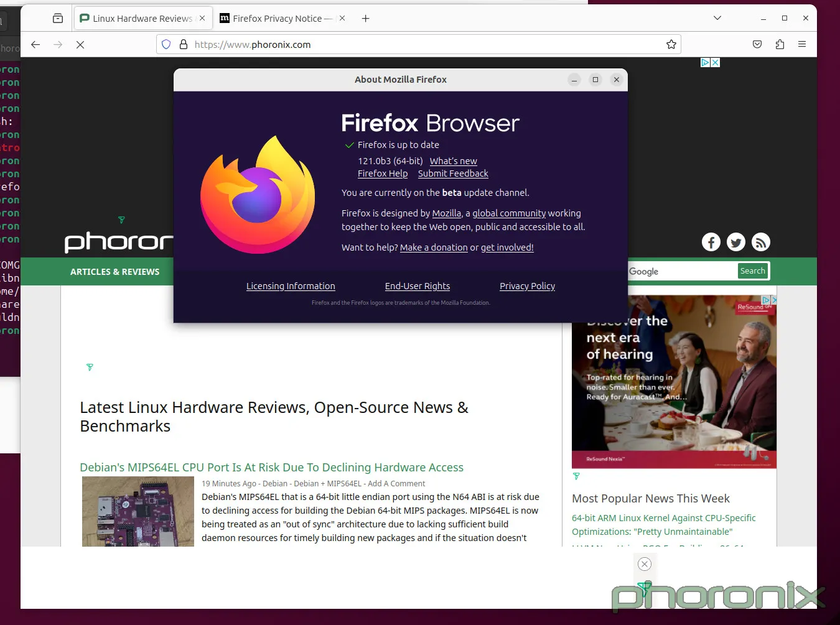
Task: Click the "What's new" link
Action: click(x=453, y=160)
